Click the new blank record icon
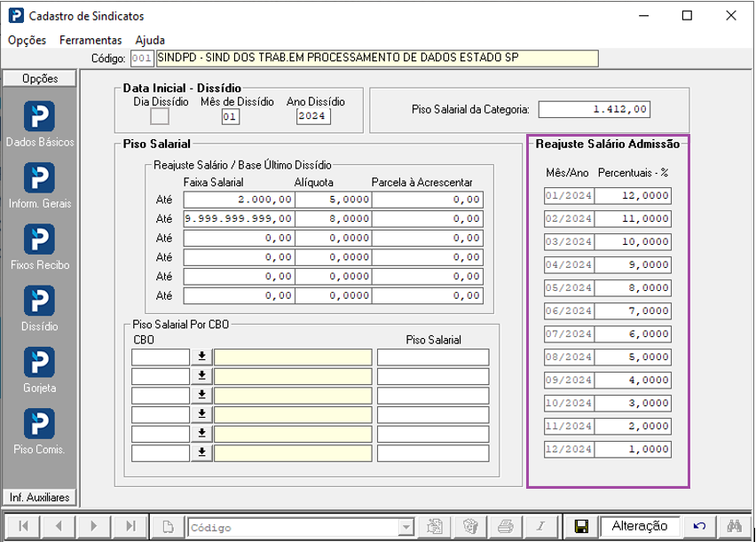 tap(168, 527)
